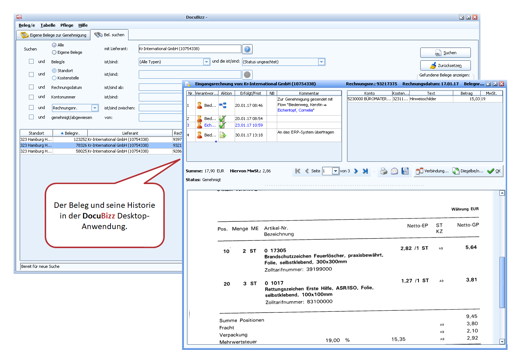Image resolution: width=516 pixels, height=363 pixels.
Task: Select the Eigene Belege radio button
Action: [54, 52]
